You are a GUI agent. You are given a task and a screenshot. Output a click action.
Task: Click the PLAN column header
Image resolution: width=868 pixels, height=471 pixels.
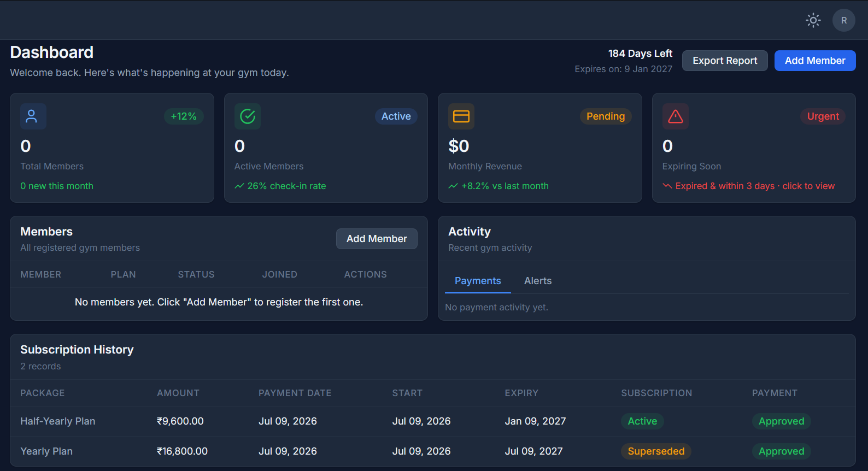(124, 274)
